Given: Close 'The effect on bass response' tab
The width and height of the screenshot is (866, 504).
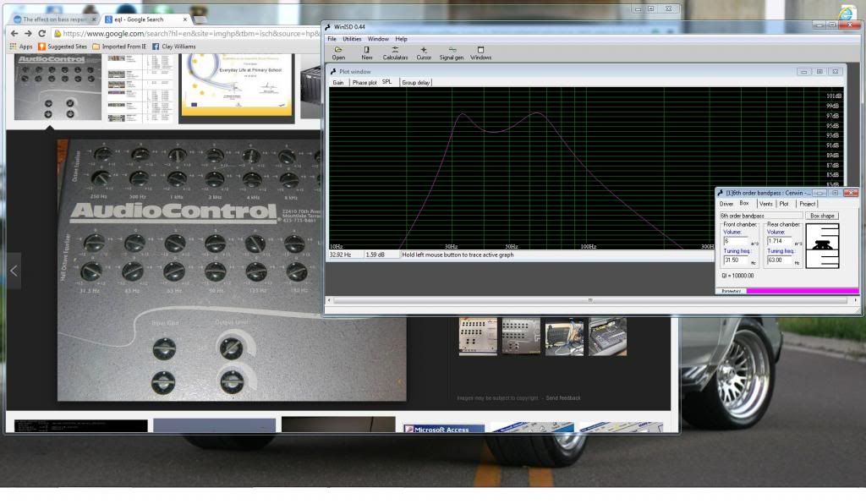Looking at the screenshot, I should coord(94,19).
